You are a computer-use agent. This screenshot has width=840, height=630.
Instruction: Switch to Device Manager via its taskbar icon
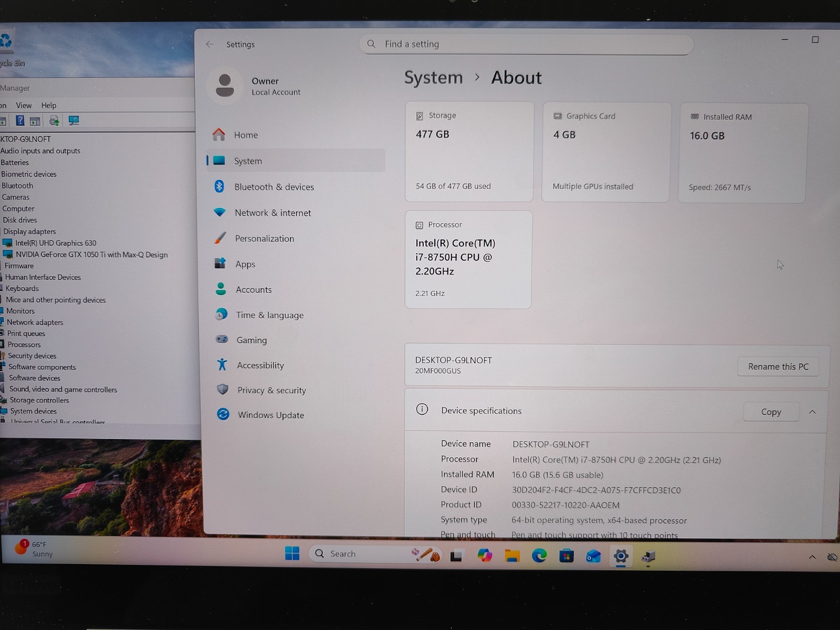[x=648, y=556]
